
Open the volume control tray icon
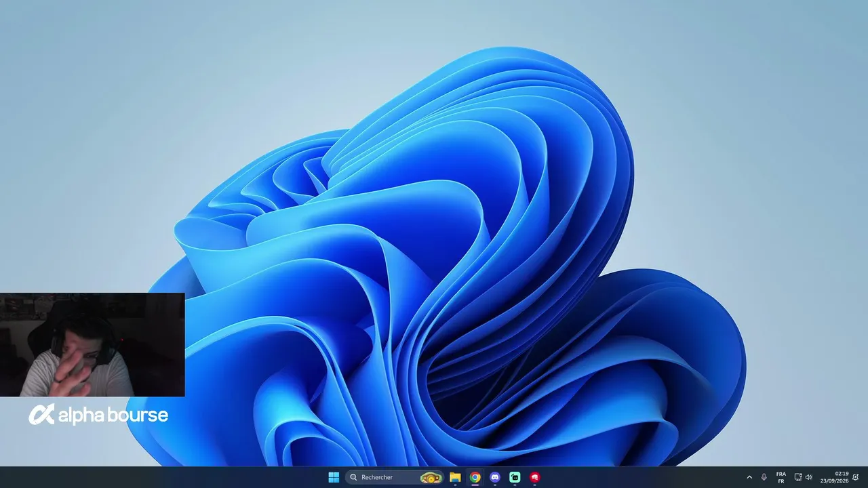click(x=808, y=477)
